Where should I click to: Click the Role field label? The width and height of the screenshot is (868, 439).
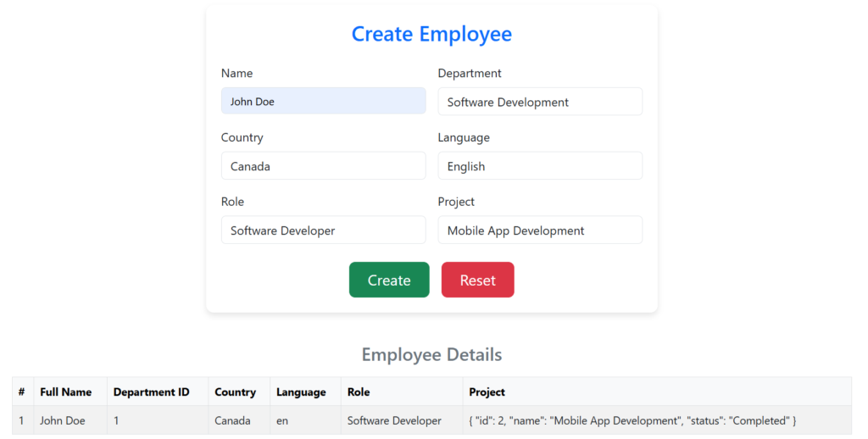pos(232,202)
